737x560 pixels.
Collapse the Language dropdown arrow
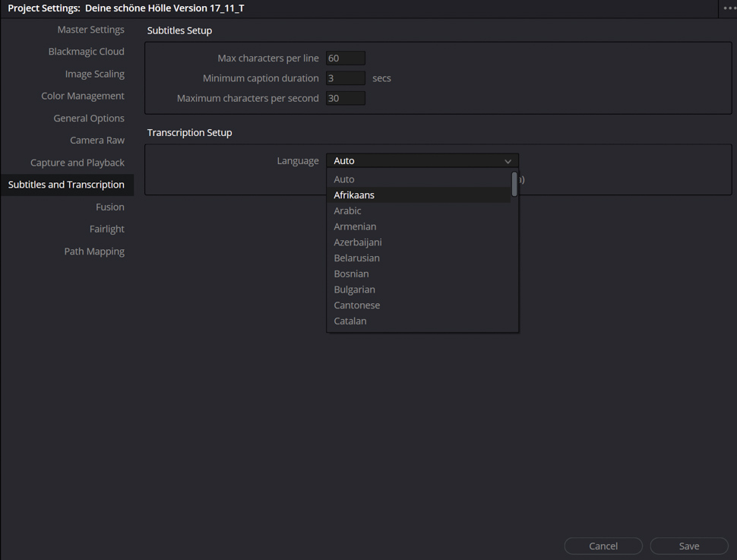[508, 161]
